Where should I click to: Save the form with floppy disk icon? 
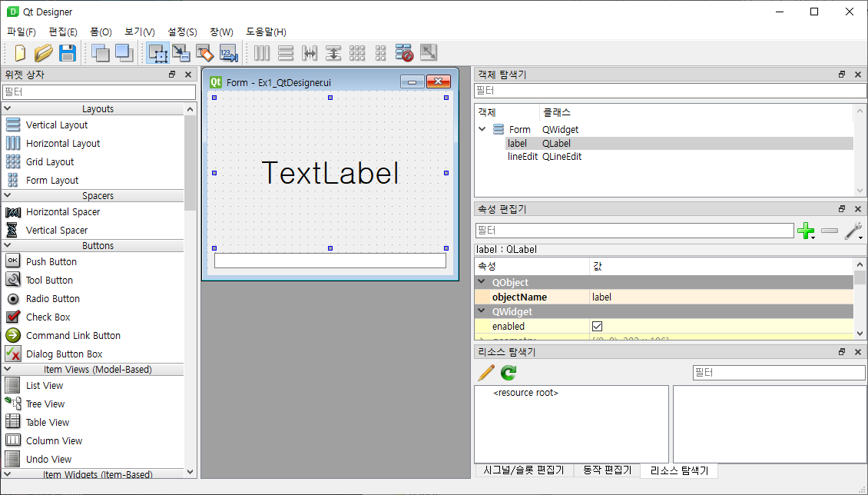(68, 53)
